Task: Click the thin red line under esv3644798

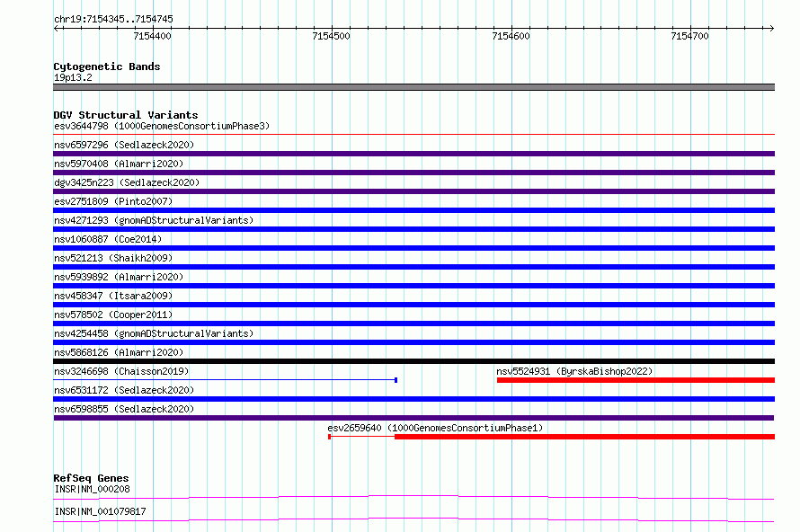Action: 413,135
